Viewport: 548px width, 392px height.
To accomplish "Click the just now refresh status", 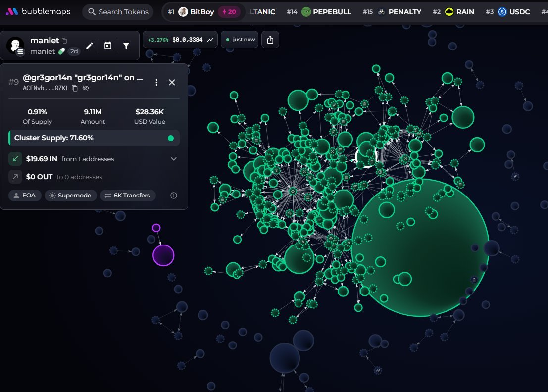I will (x=240, y=40).
